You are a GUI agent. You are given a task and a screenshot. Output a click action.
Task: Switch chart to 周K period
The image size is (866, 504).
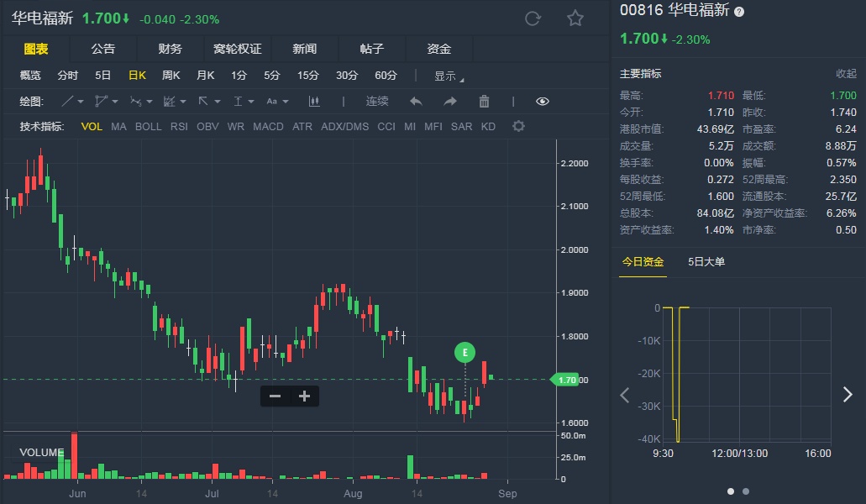coord(171,75)
